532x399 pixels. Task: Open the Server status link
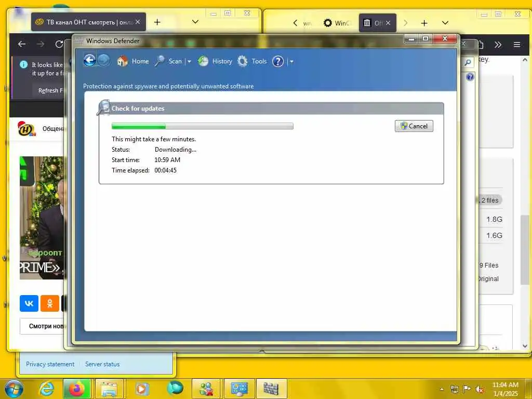point(102,364)
